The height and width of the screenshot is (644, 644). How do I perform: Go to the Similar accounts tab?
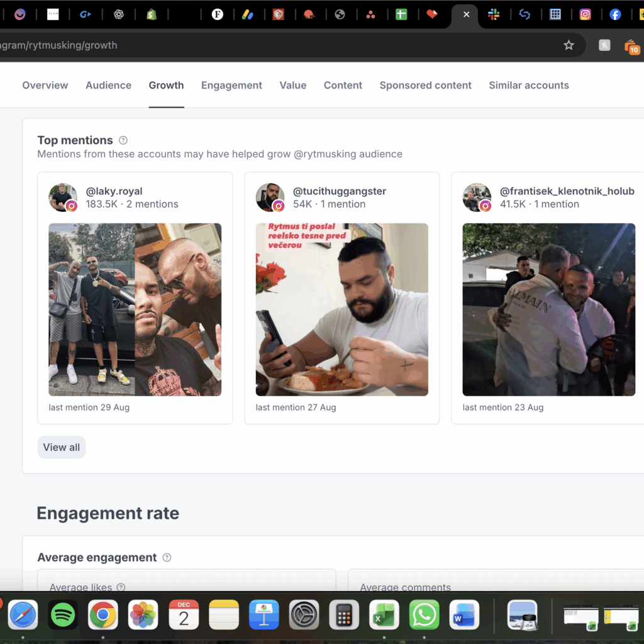pyautogui.click(x=528, y=86)
